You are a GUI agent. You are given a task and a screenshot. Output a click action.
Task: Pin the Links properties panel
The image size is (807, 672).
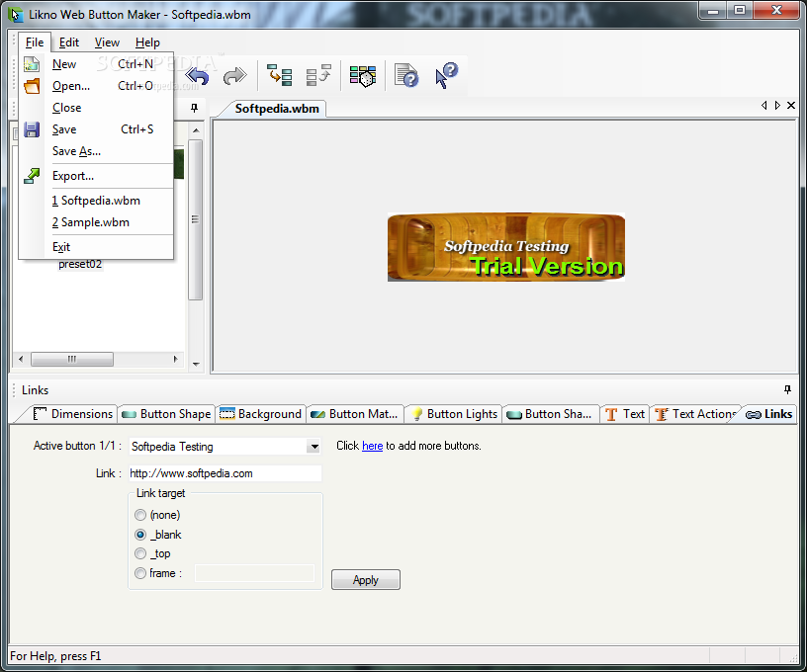[787, 389]
